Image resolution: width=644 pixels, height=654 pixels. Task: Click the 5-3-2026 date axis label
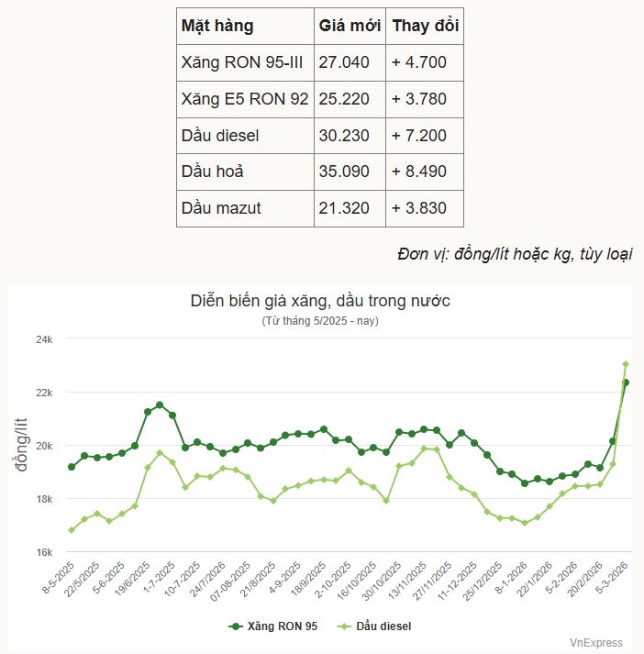tap(610, 574)
